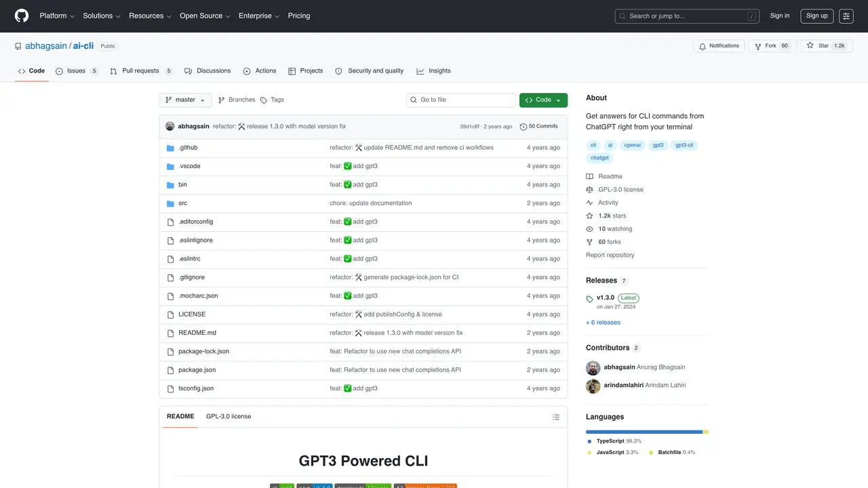Click the chatgpt topic tag
The image size is (868, 488).
pos(600,158)
